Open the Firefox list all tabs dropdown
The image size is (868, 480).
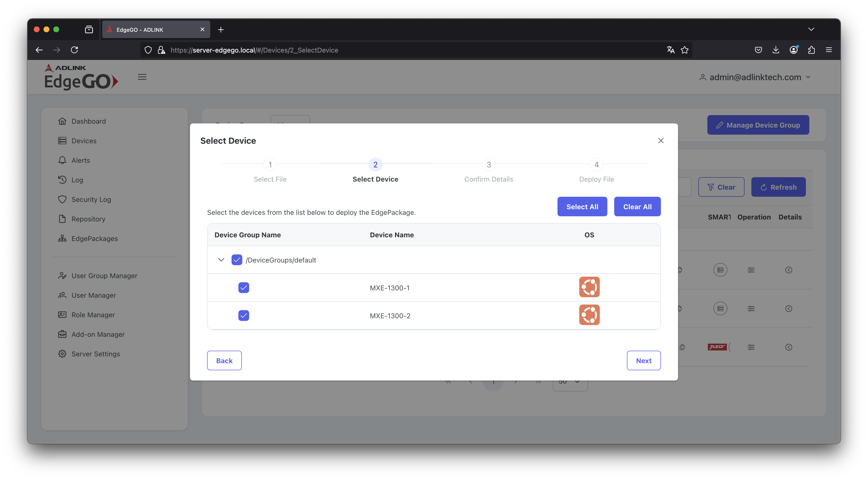pyautogui.click(x=811, y=29)
